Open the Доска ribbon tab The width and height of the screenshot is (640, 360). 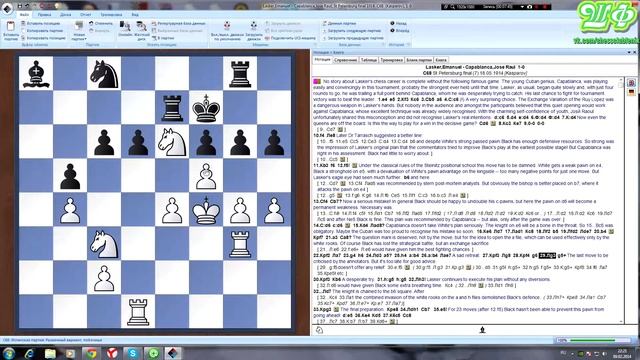pyautogui.click(x=65, y=15)
